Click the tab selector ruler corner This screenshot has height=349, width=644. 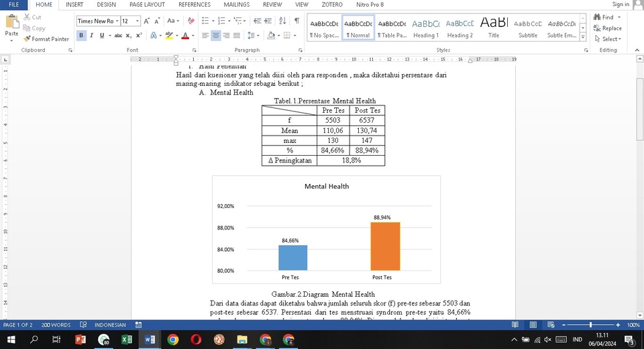[5, 60]
